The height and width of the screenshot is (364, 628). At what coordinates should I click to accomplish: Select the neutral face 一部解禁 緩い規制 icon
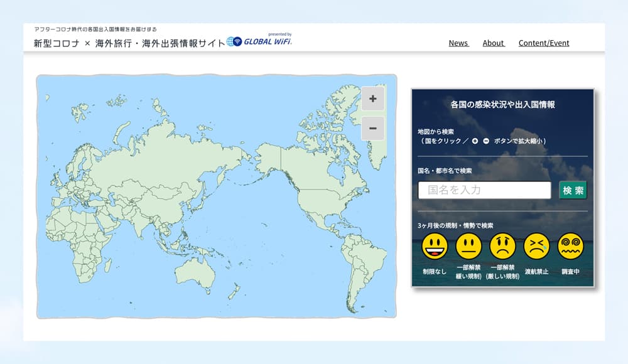tap(468, 246)
